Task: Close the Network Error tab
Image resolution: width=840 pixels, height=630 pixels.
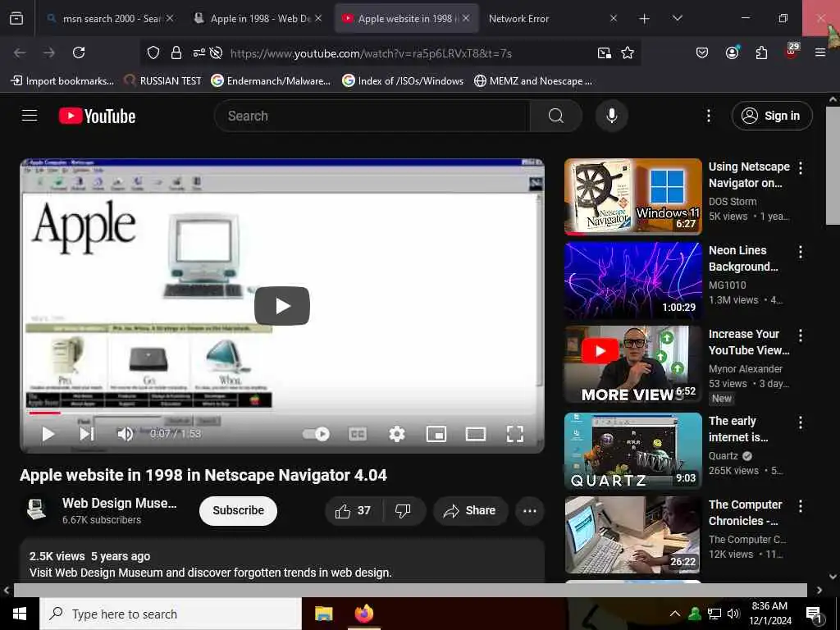Action: tap(614, 19)
